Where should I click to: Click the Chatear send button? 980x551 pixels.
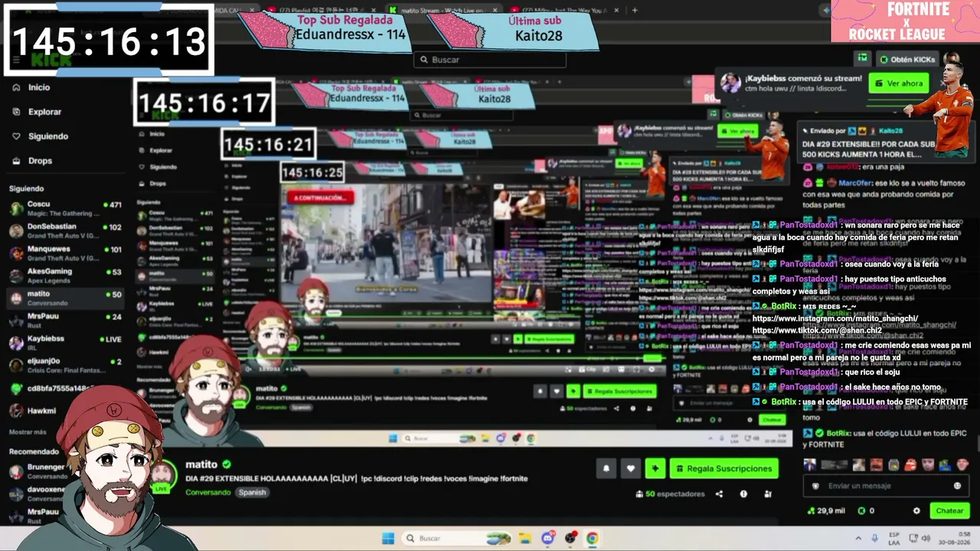(x=949, y=510)
